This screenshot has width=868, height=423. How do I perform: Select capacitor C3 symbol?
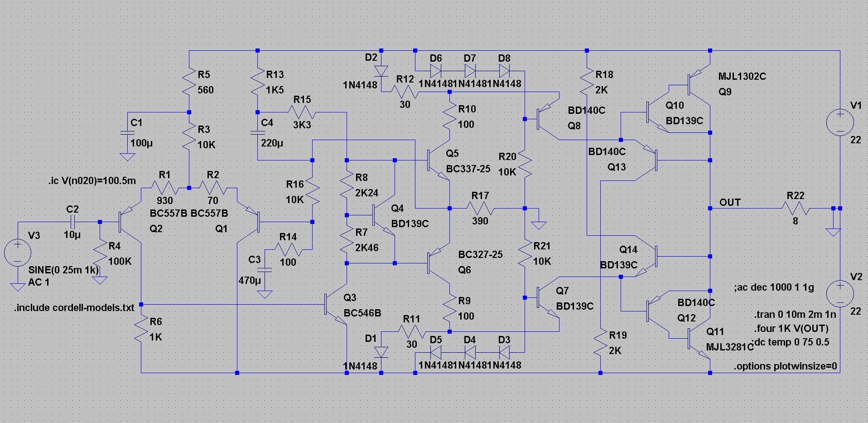coord(265,270)
